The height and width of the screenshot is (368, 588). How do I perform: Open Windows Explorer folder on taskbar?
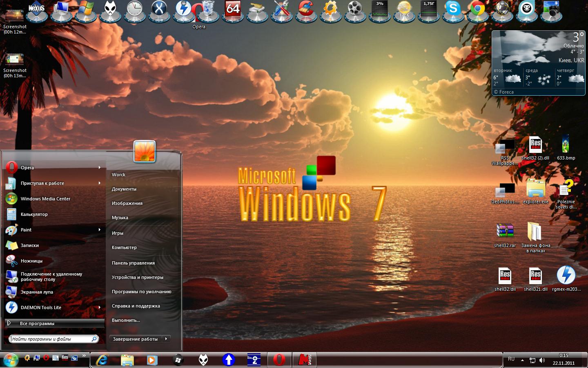pos(127,360)
